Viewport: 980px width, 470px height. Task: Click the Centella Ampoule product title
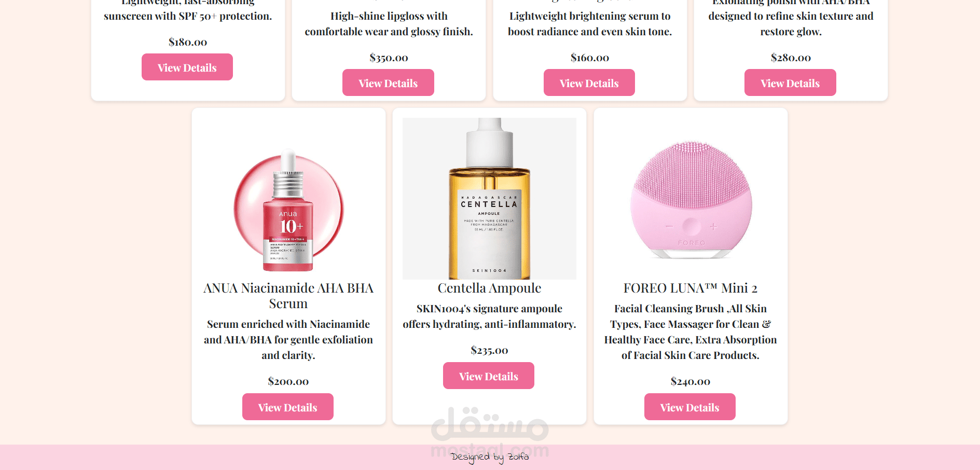489,288
